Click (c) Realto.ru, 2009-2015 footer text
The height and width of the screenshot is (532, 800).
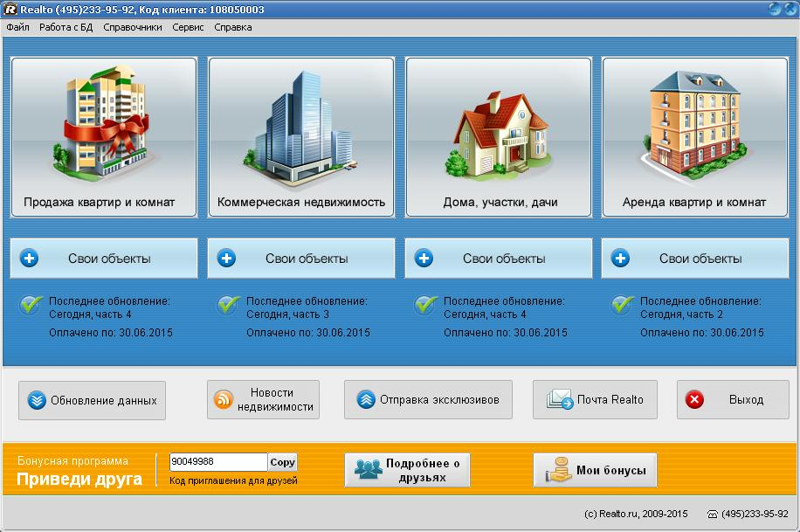pos(636,515)
